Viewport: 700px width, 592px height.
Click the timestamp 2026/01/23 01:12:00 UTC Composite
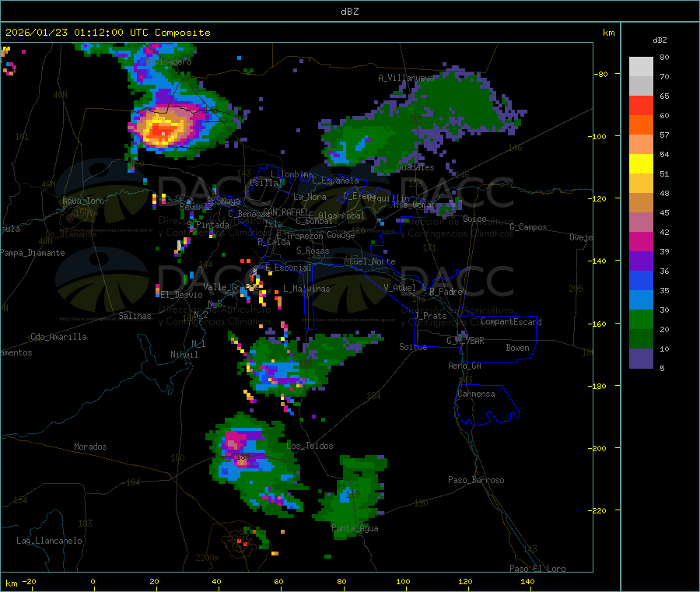click(x=107, y=33)
